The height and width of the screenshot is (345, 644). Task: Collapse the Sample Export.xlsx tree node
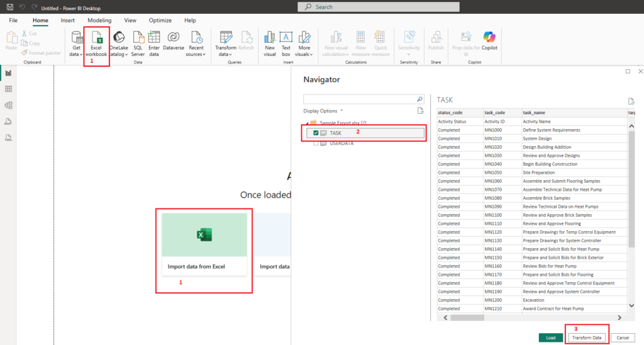pyautogui.click(x=307, y=123)
